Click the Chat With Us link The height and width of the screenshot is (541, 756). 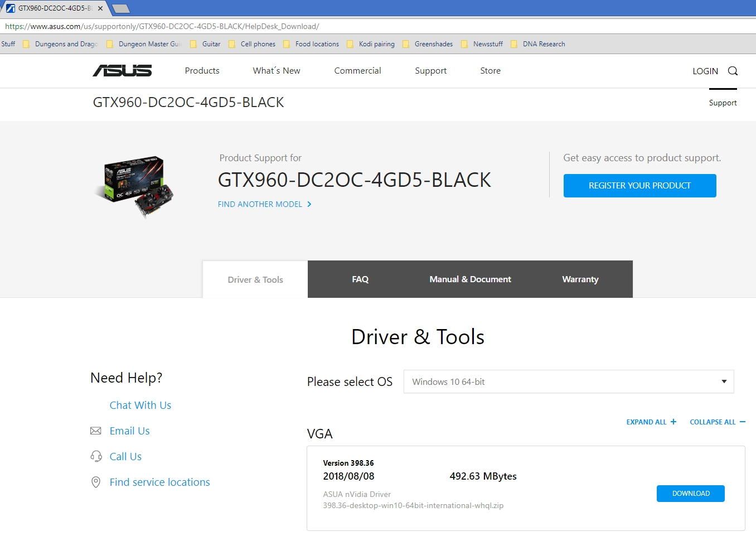pyautogui.click(x=140, y=405)
